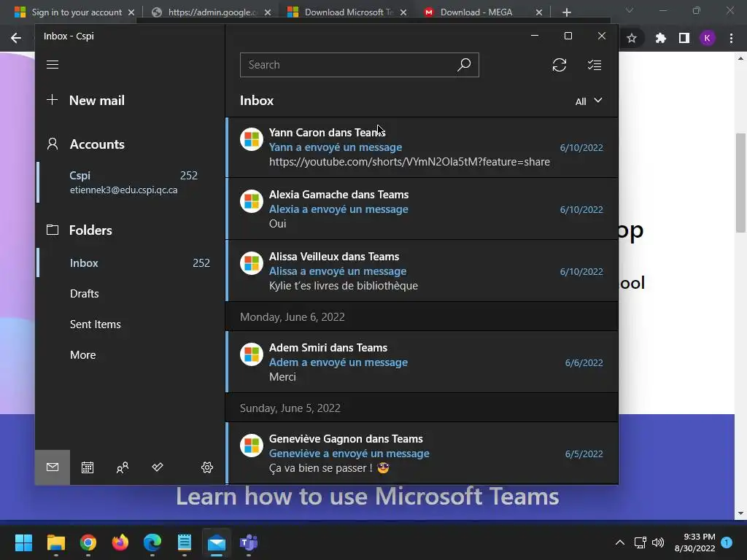Click the browser scrollbar down arrow
Image resolution: width=747 pixels, height=560 pixels.
tap(740, 513)
